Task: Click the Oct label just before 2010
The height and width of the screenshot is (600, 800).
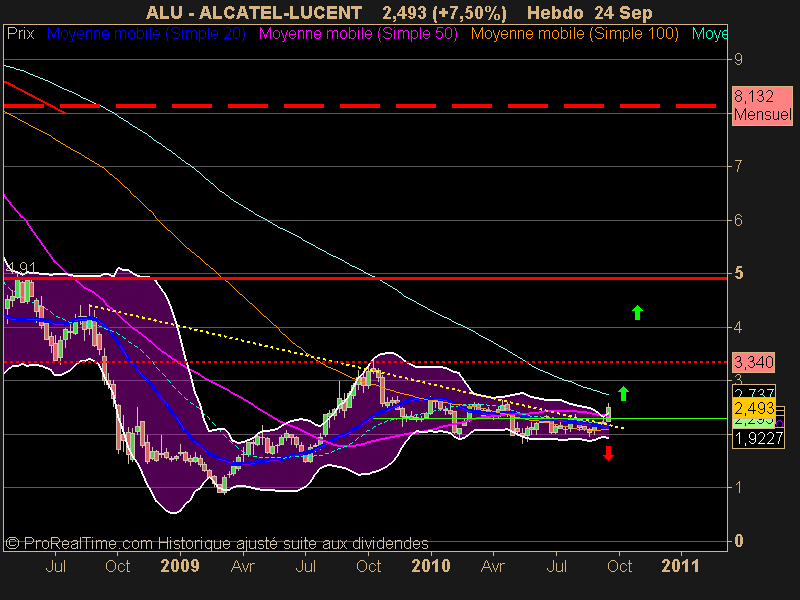Action: (x=368, y=566)
